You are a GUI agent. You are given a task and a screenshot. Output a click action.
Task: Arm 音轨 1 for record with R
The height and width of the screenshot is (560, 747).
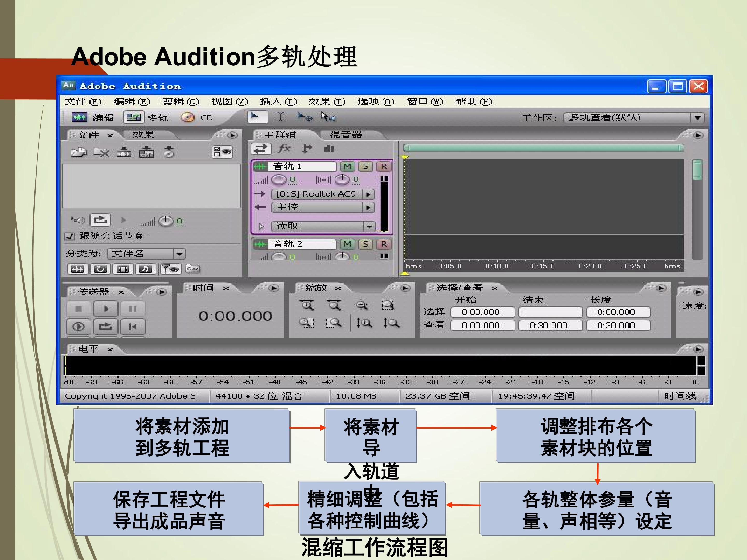pos(384,166)
